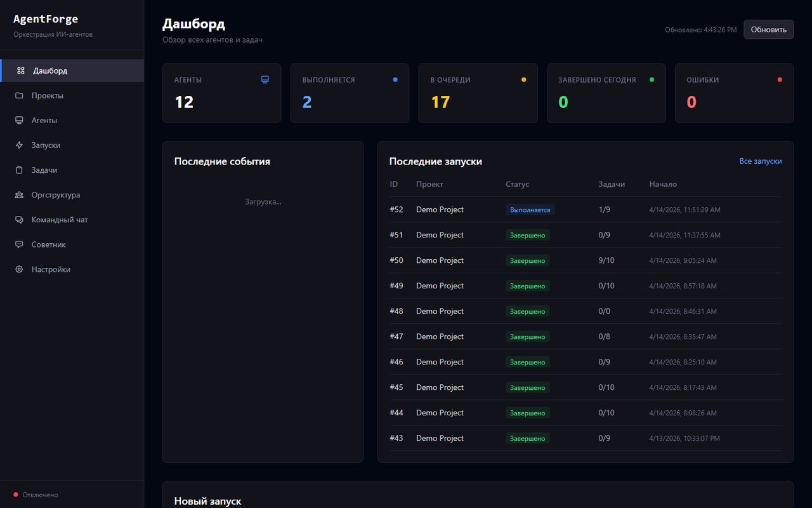This screenshot has width=812, height=508.
Task: Click the blue dot in Выполняется card
Action: click(x=395, y=79)
